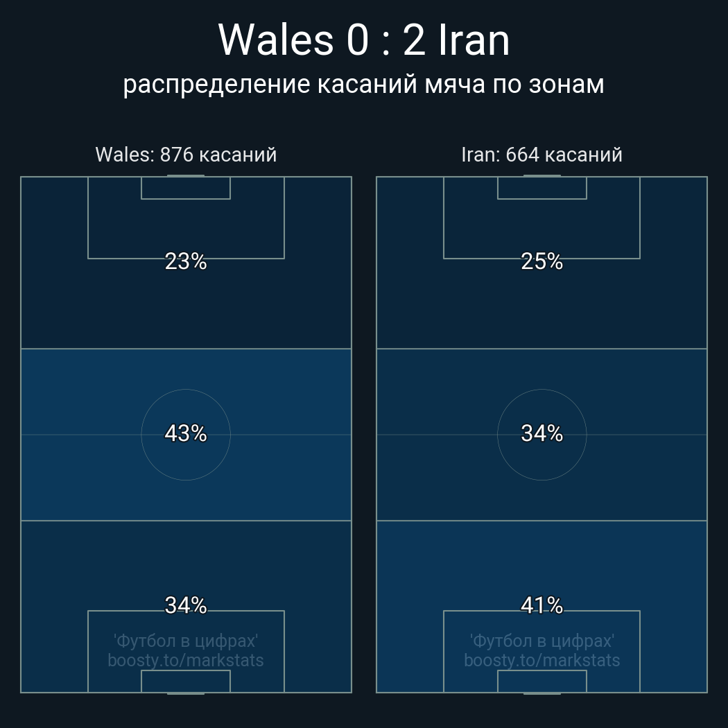Select the top six-yard box on Iran pitch
Viewport: 728px width, 728px height.
click(541, 188)
